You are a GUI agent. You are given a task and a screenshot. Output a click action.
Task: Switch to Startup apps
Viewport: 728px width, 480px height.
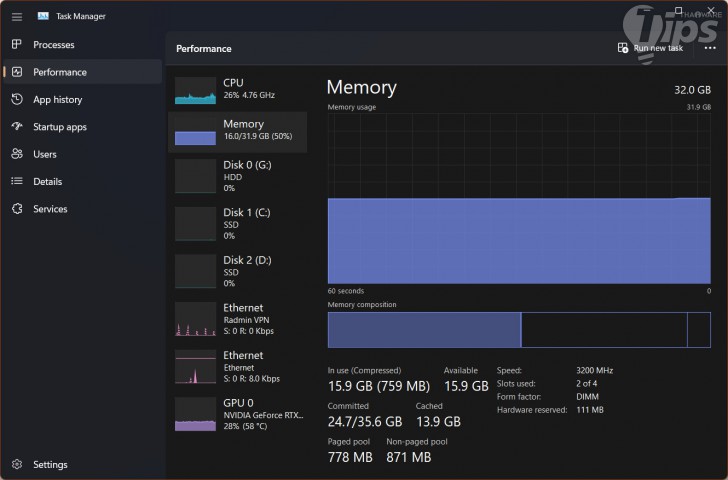(x=83, y=127)
